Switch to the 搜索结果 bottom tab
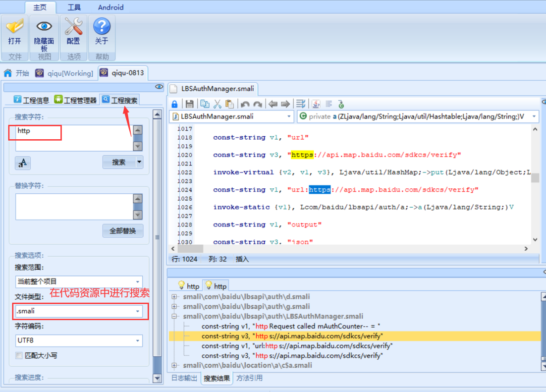This screenshot has width=546, height=392. click(x=217, y=378)
